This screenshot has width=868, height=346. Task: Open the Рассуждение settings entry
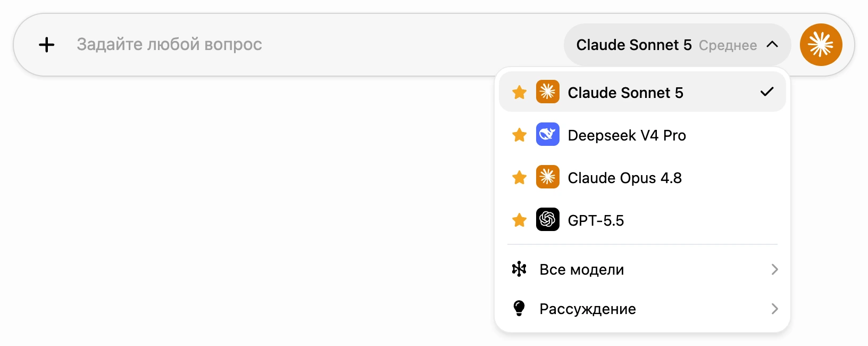pos(642,309)
